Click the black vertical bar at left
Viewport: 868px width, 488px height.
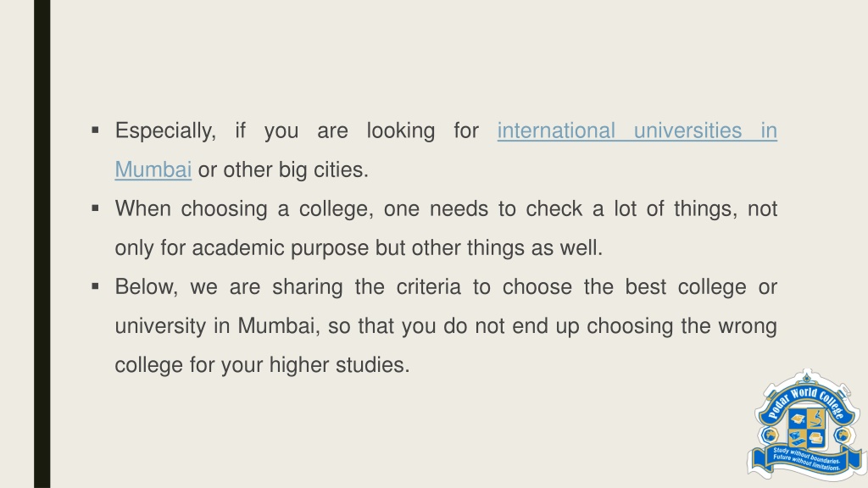pyautogui.click(x=42, y=244)
